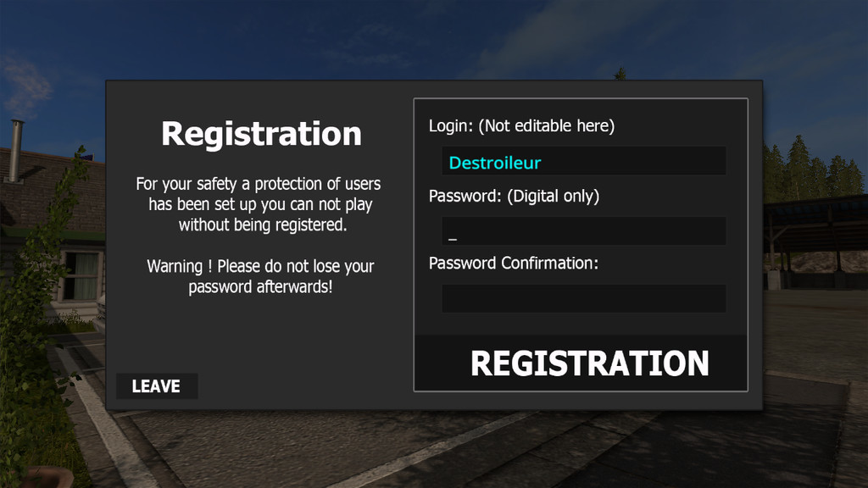Viewport: 868px width, 488px height.
Task: Click the safety protection notice paragraph
Action: [259, 204]
